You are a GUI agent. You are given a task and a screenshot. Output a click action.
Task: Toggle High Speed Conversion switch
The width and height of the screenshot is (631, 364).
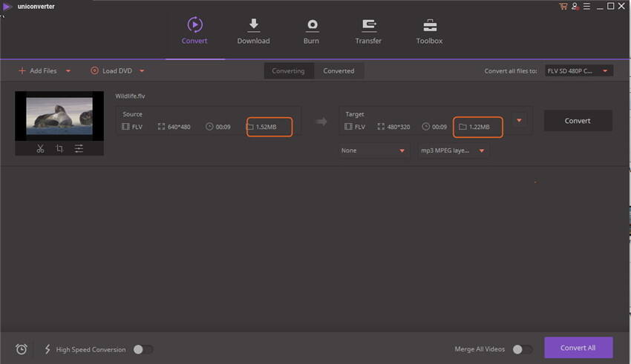click(143, 349)
